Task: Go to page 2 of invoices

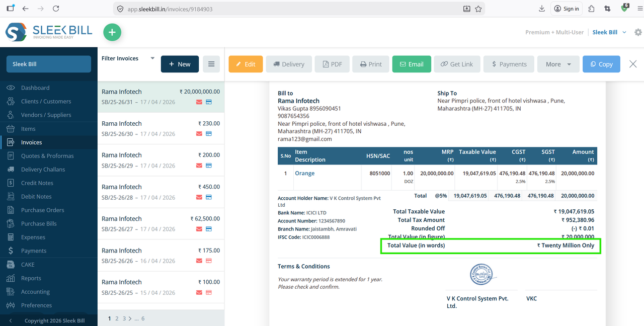Action: (x=117, y=318)
